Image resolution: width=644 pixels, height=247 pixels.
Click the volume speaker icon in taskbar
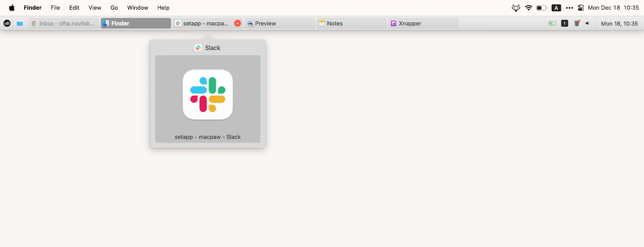[588, 23]
